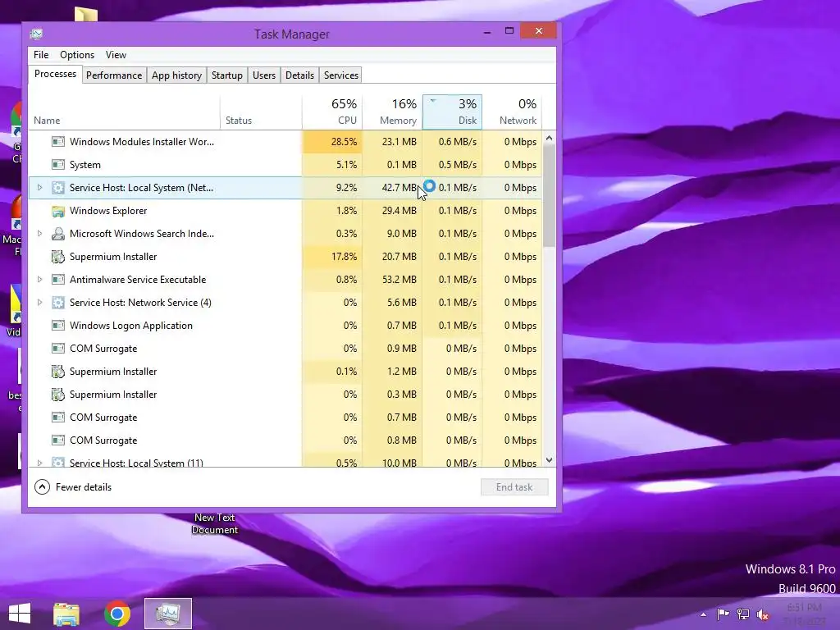Click the Task Manager taskbar button

pyautogui.click(x=167, y=614)
